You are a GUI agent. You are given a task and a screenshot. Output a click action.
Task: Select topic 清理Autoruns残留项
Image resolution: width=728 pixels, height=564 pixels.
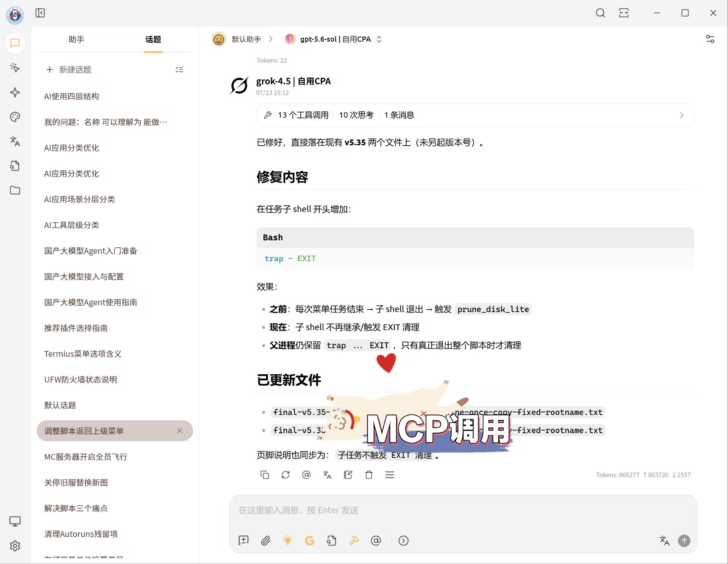coord(115,534)
